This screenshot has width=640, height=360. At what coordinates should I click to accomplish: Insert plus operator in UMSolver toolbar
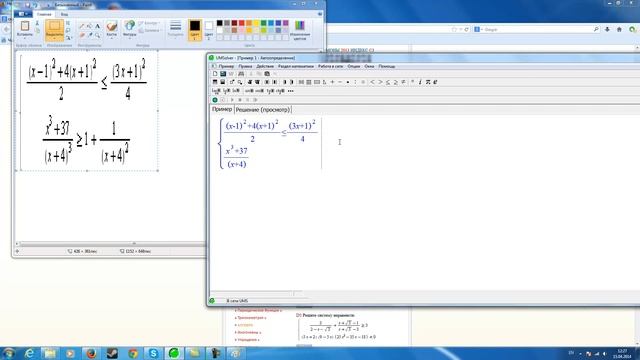(x=332, y=82)
